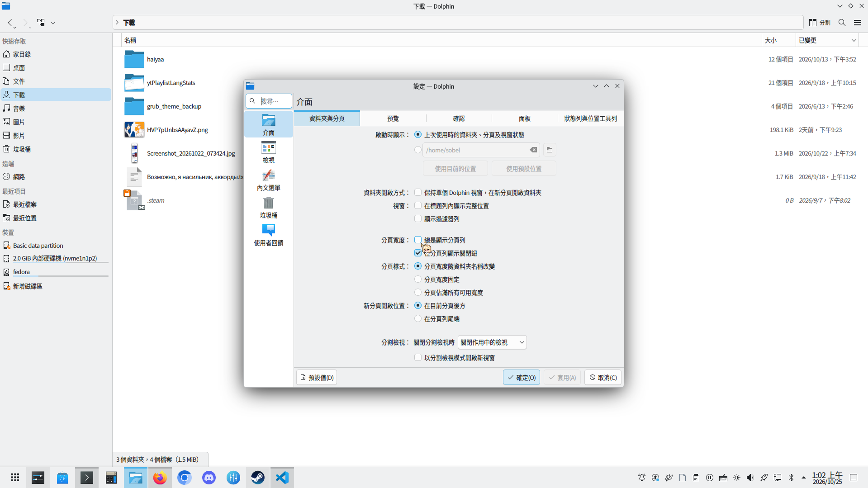Screen dimensions: 868x488
Task: Switch to the 確認 tab
Action: [459, 118]
